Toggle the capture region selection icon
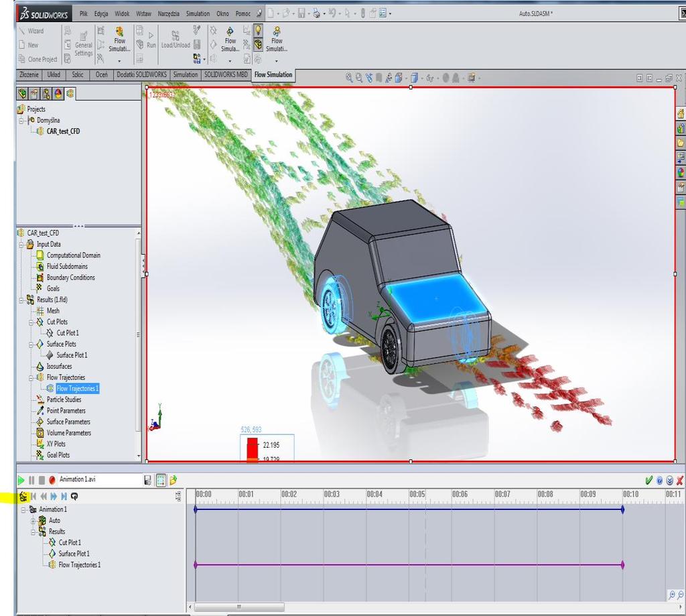This screenshot has width=686, height=616. [161, 481]
